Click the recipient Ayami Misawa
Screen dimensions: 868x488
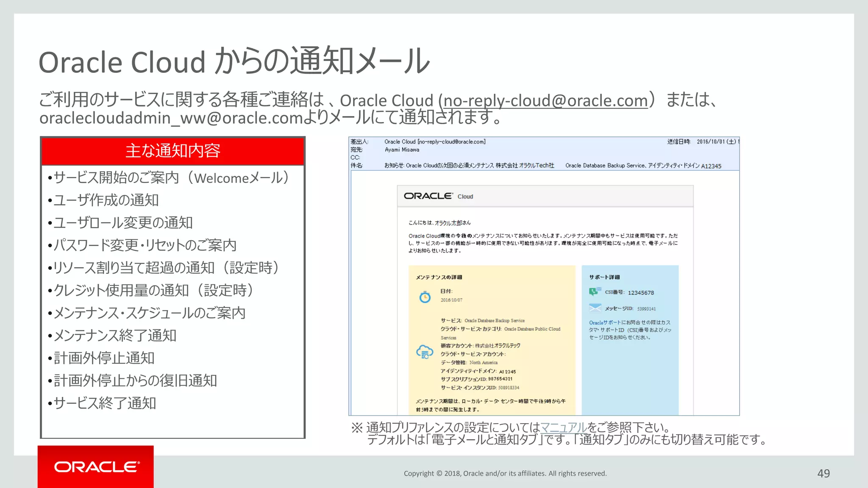click(402, 150)
